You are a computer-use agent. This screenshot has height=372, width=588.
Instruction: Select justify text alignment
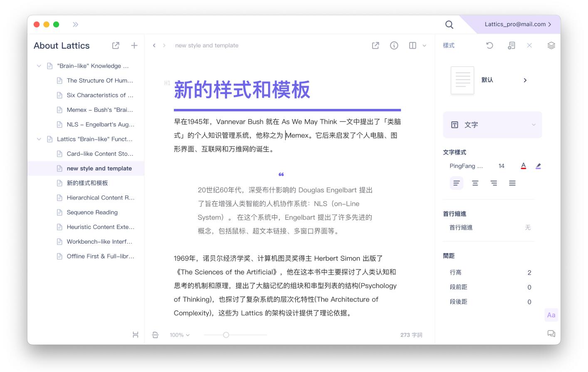pos(512,183)
